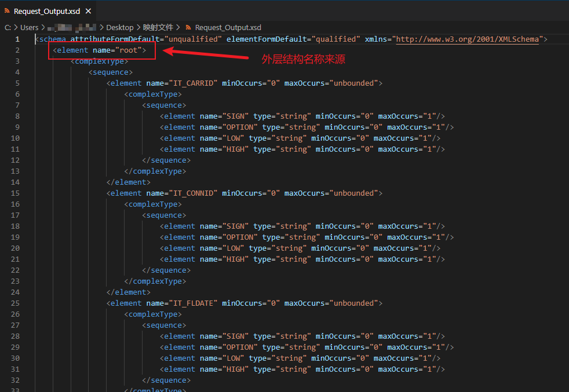Image resolution: width=569 pixels, height=392 pixels.
Task: Click the file icon in the breadcrumb path
Action: (188, 27)
